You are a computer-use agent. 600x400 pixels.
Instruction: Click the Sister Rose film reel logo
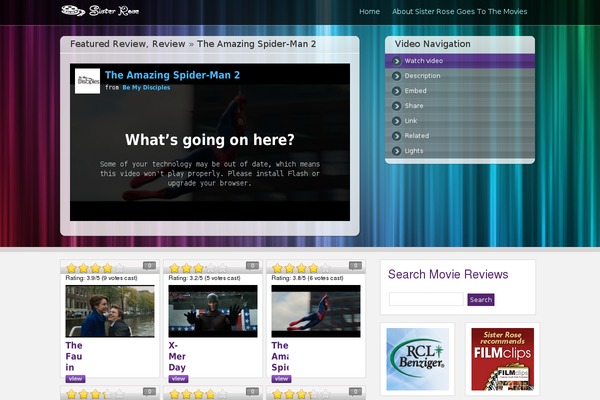(x=100, y=11)
